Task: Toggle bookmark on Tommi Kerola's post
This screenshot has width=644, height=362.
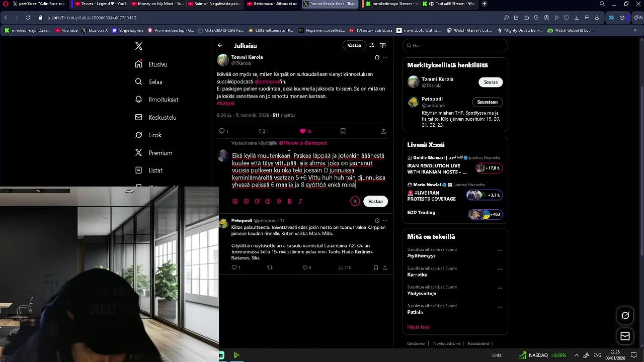Action: (x=343, y=131)
